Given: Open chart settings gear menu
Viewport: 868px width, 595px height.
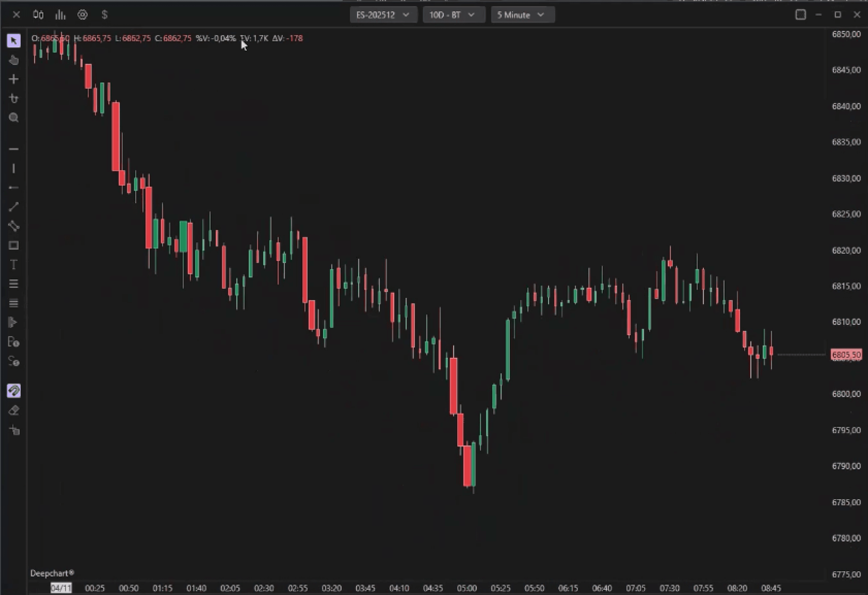Looking at the screenshot, I should [82, 15].
